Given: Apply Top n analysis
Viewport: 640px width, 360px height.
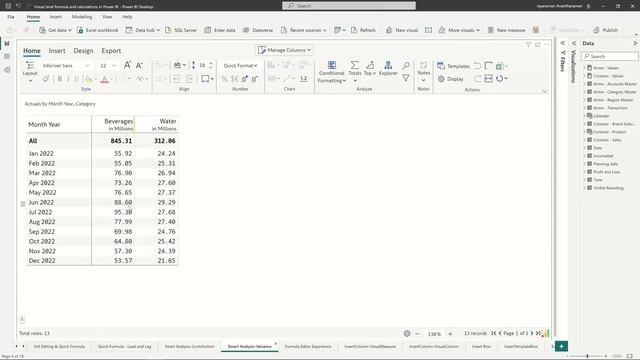Looking at the screenshot, I should [x=370, y=68].
